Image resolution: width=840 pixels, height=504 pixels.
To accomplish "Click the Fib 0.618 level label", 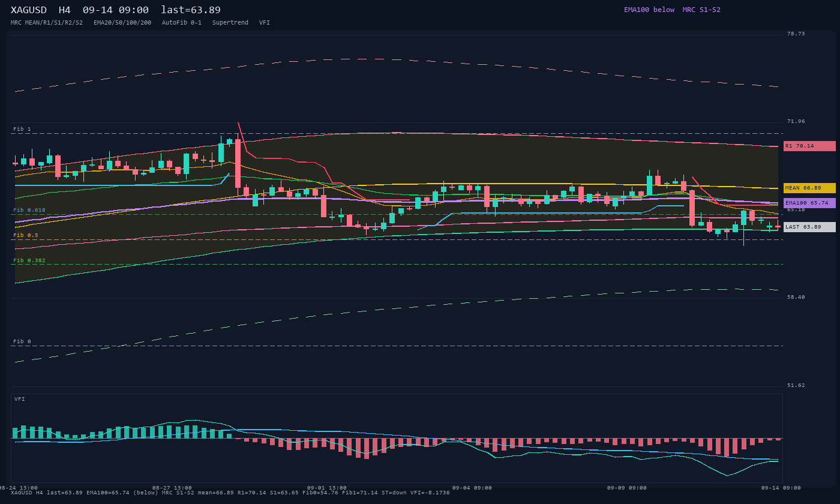I will pos(29,210).
